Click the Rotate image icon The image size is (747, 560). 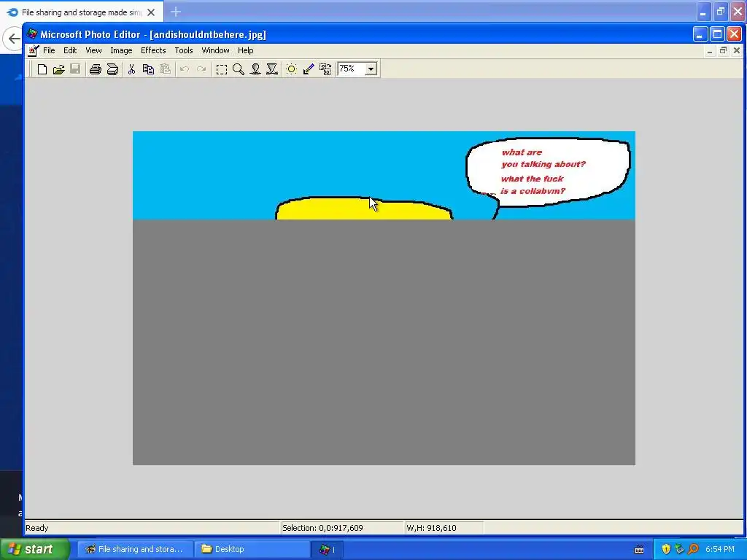pos(325,69)
